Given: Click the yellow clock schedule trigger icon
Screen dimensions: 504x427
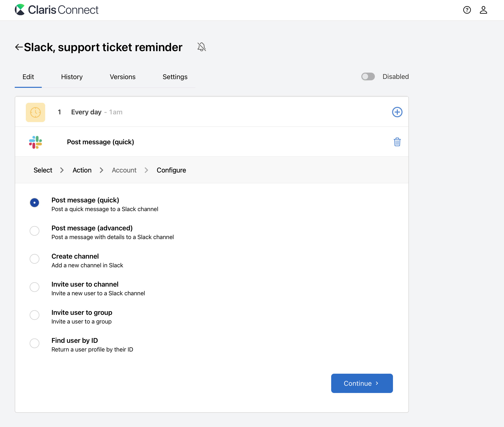Looking at the screenshot, I should pyautogui.click(x=35, y=112).
